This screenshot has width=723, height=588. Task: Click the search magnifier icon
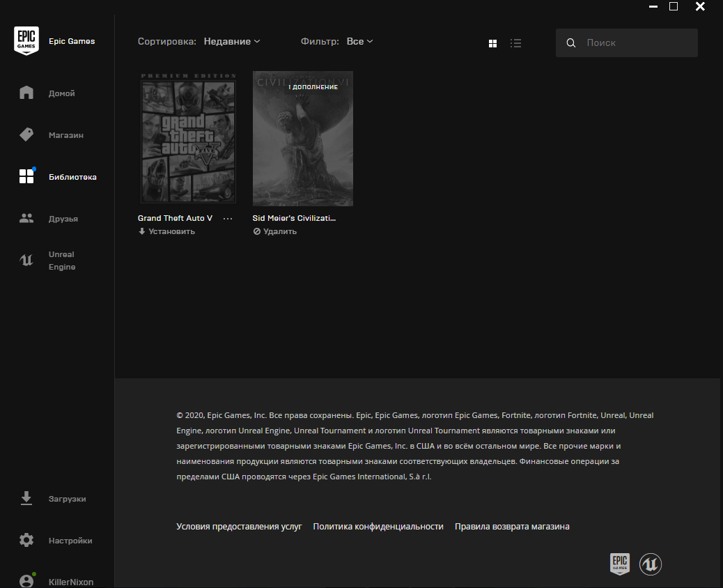pos(571,43)
